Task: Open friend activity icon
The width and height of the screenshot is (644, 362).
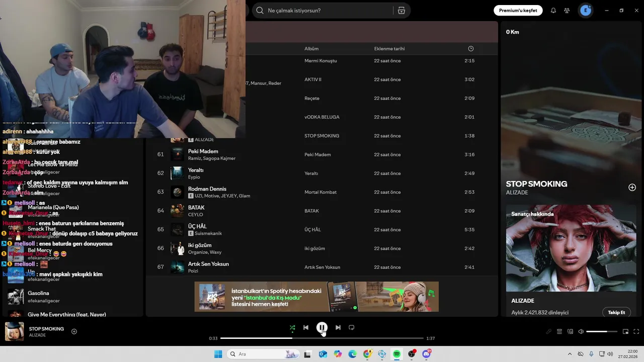Action: (567, 11)
